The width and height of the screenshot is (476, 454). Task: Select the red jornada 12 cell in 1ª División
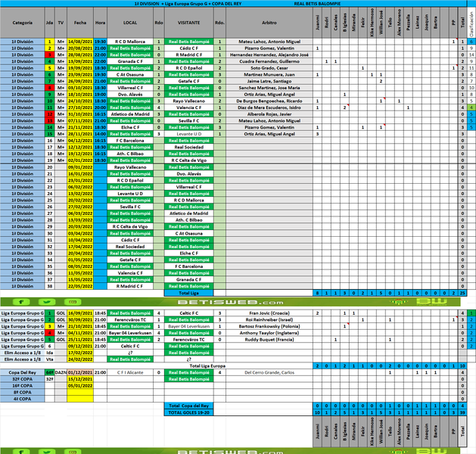pyautogui.click(x=50, y=114)
